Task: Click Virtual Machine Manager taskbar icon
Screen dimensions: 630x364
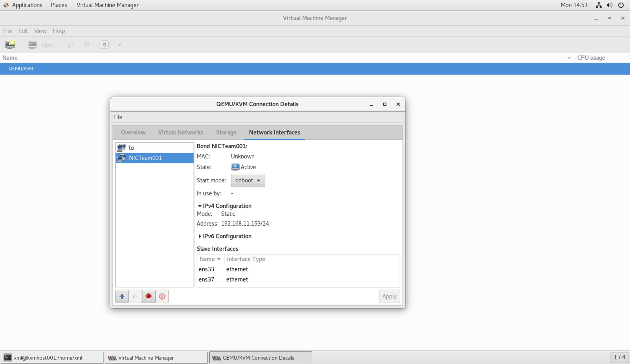Action: coord(112,358)
